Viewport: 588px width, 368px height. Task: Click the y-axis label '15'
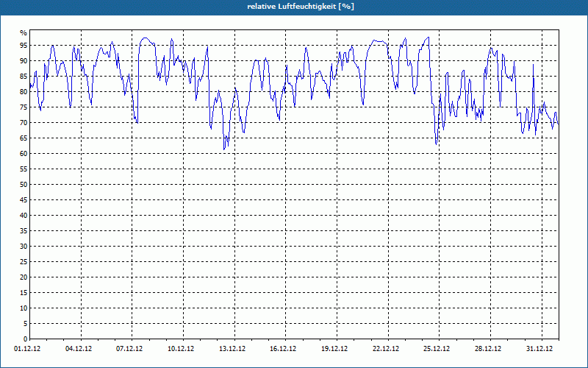(24, 292)
